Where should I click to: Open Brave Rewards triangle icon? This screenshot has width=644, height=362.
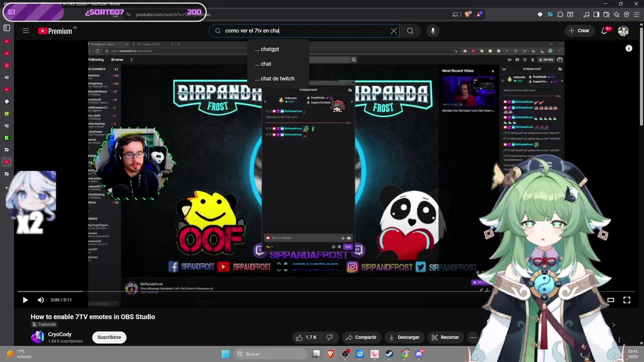tap(479, 14)
